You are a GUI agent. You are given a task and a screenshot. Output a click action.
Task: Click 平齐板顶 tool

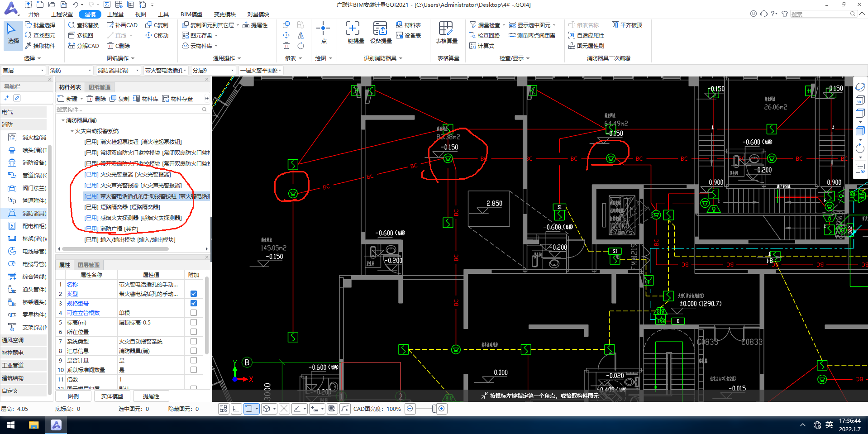click(627, 25)
